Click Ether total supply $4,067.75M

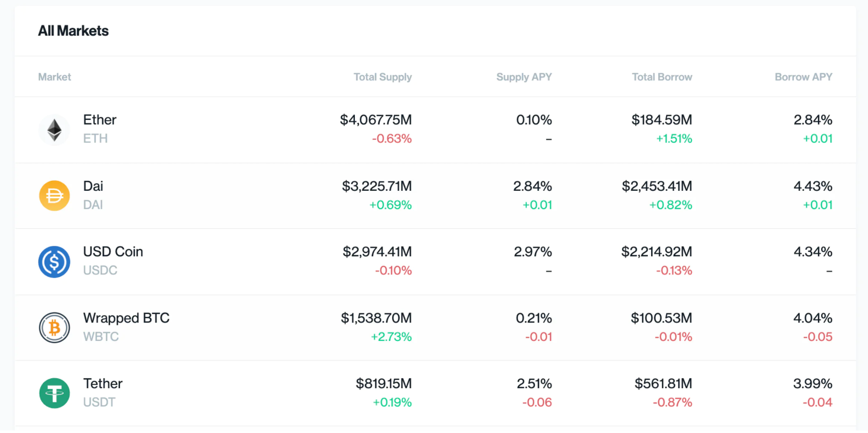[376, 120]
